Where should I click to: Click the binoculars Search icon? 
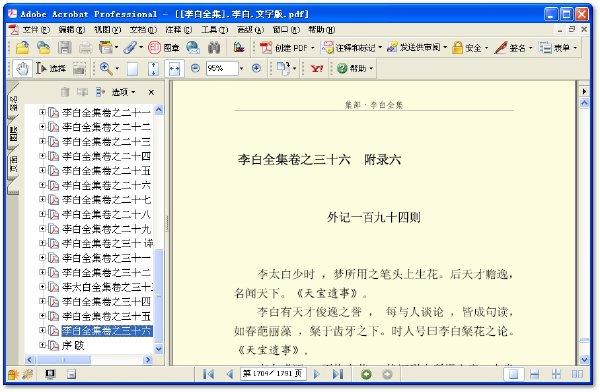coord(214,47)
